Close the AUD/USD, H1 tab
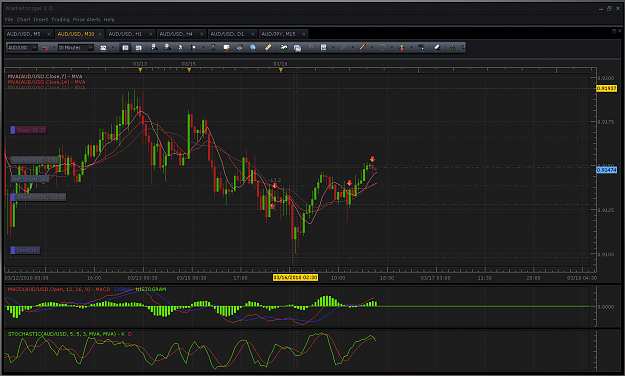625x376 pixels. (151, 34)
